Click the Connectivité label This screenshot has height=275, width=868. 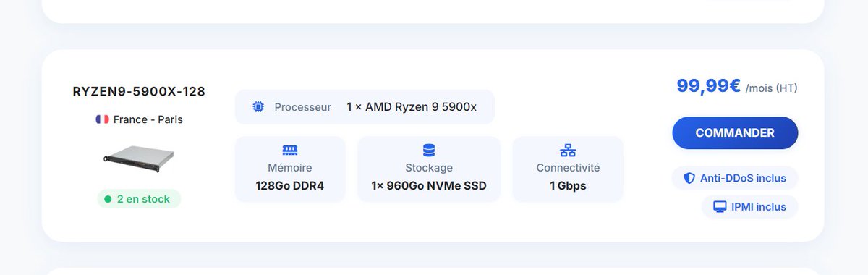pyautogui.click(x=568, y=168)
